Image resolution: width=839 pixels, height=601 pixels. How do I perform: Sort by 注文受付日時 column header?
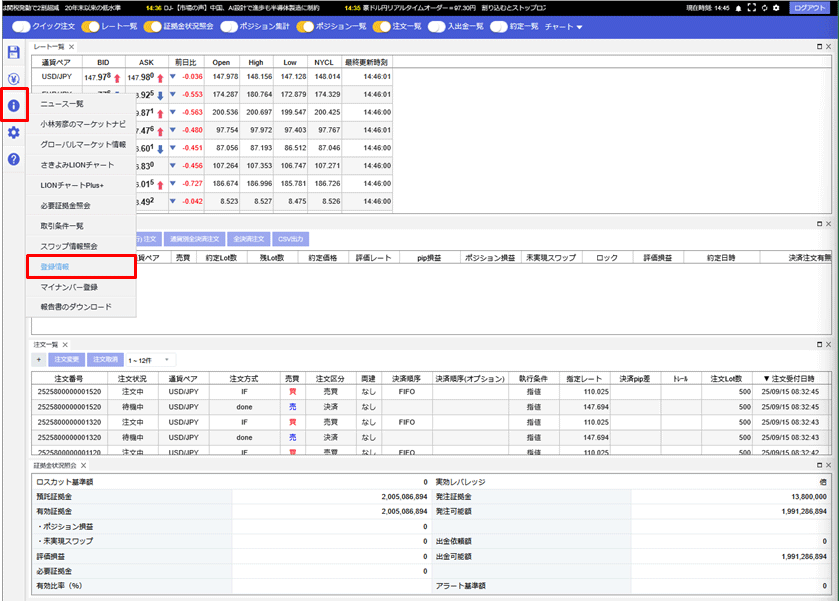[x=791, y=378]
